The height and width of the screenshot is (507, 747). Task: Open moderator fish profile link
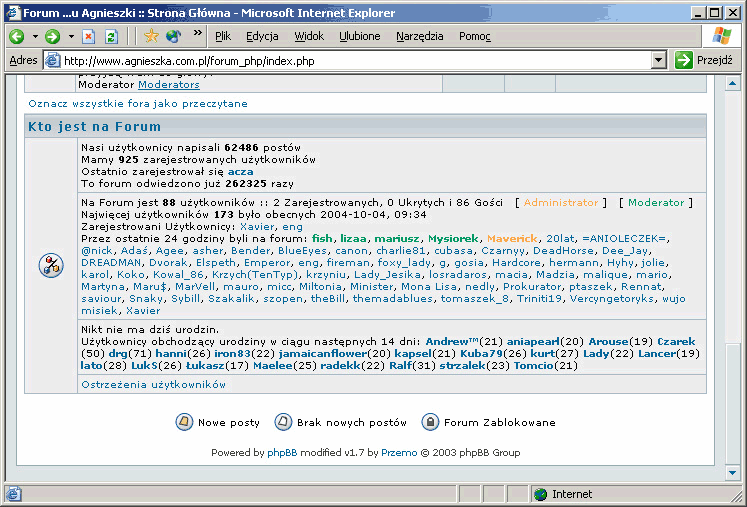(322, 239)
